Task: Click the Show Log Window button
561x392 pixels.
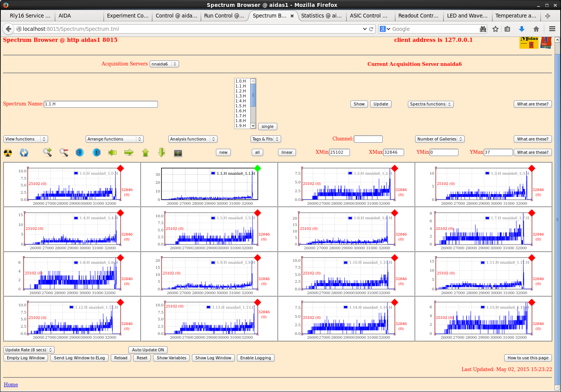Action: [x=213, y=358]
